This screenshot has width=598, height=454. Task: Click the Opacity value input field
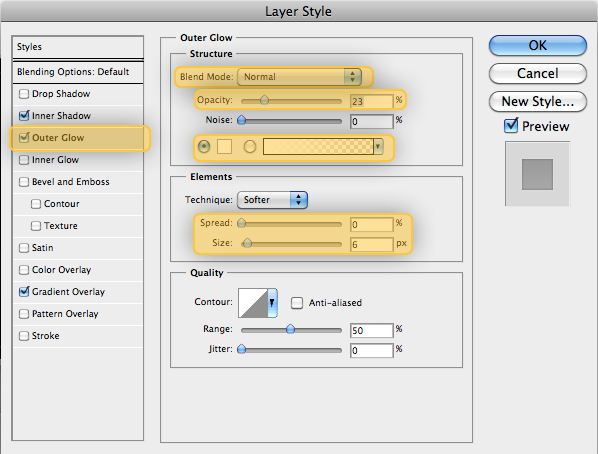371,101
